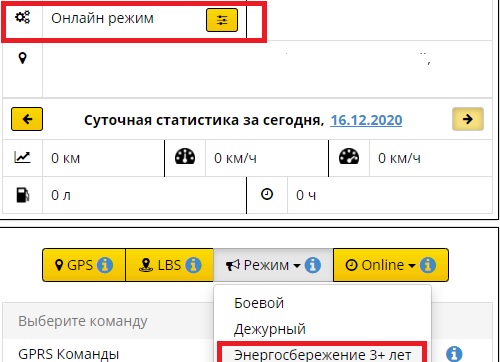Click the second speedometer icon
This screenshot has width=500, height=362.
pos(349,157)
